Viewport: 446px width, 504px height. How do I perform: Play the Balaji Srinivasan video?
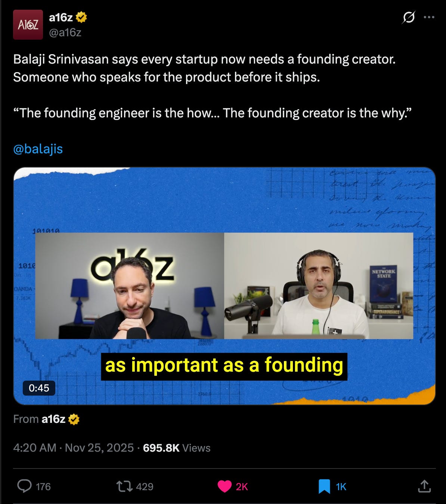coord(224,286)
